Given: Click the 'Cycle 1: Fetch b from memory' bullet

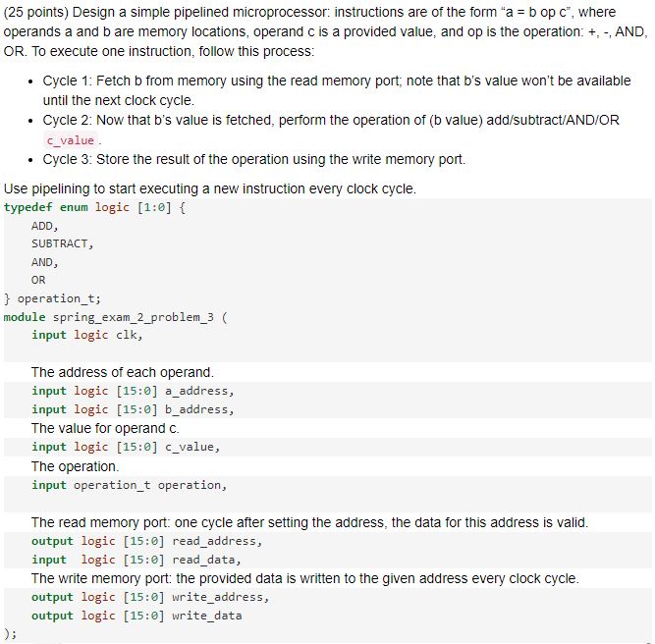Looking at the screenshot, I should pyautogui.click(x=337, y=90).
